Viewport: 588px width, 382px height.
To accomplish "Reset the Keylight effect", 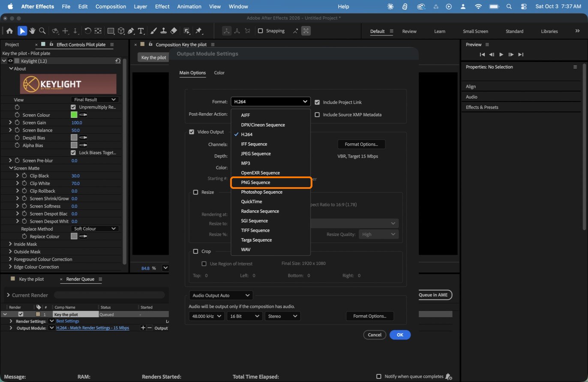I will (x=118, y=61).
